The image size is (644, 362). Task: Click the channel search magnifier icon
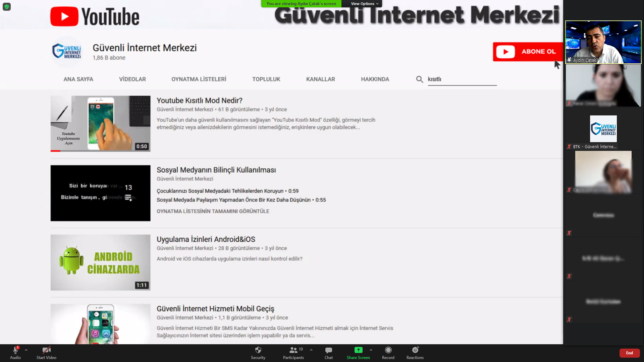click(x=420, y=79)
